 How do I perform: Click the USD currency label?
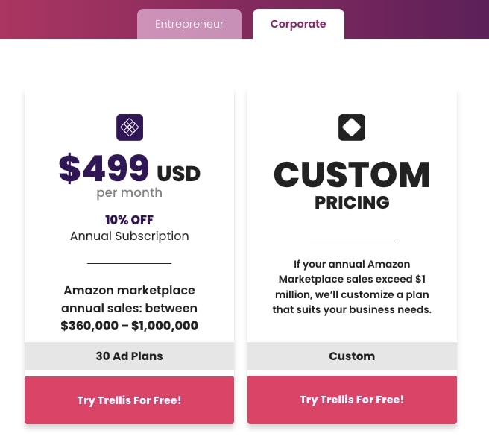click(x=179, y=174)
